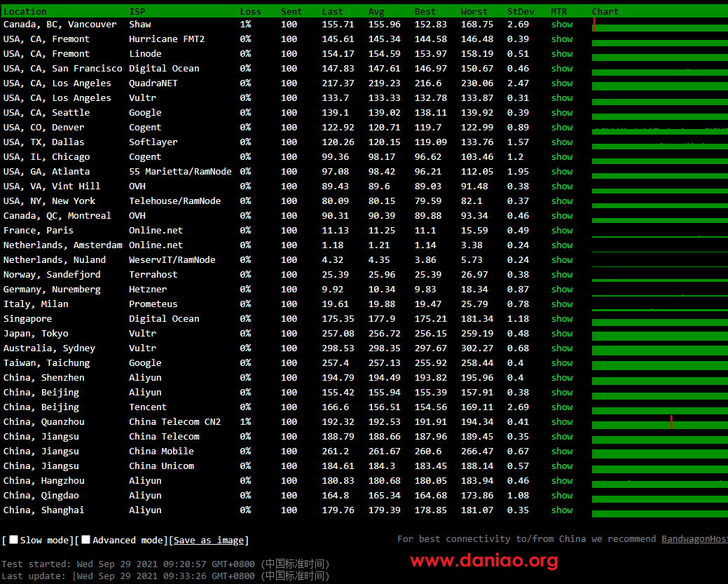Show MTR for Seattle Google row

point(562,113)
